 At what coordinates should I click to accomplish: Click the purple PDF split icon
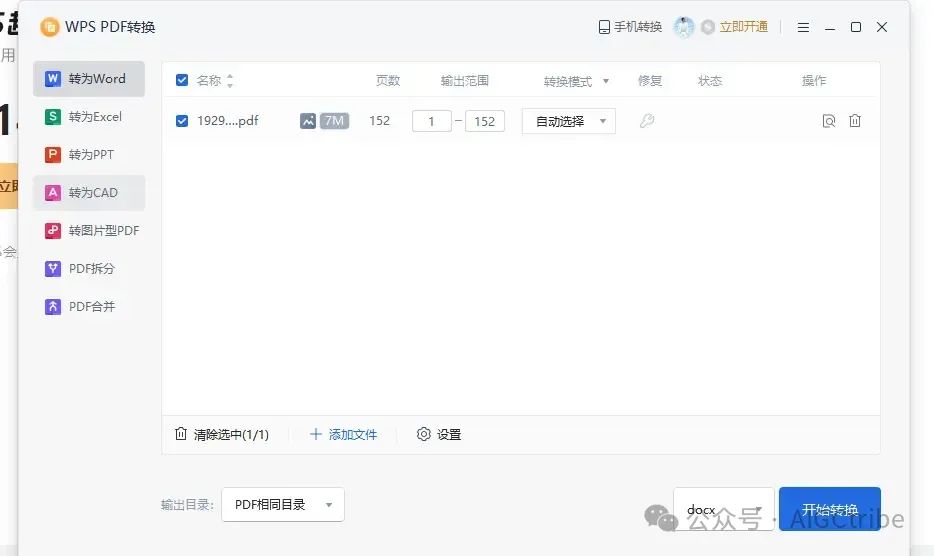coord(53,269)
